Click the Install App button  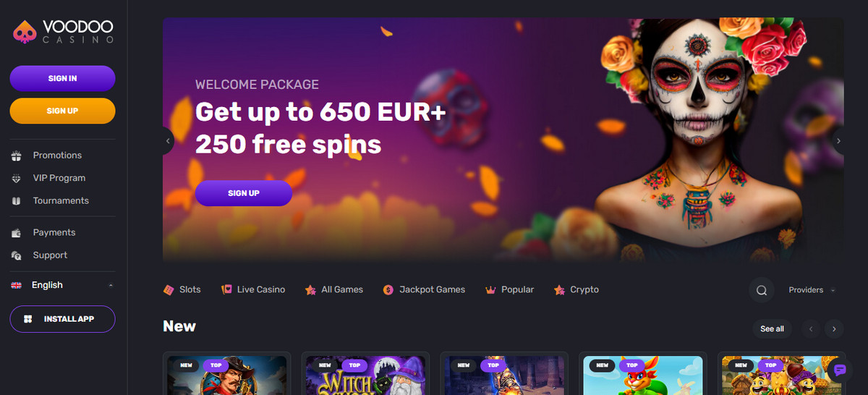pyautogui.click(x=62, y=319)
